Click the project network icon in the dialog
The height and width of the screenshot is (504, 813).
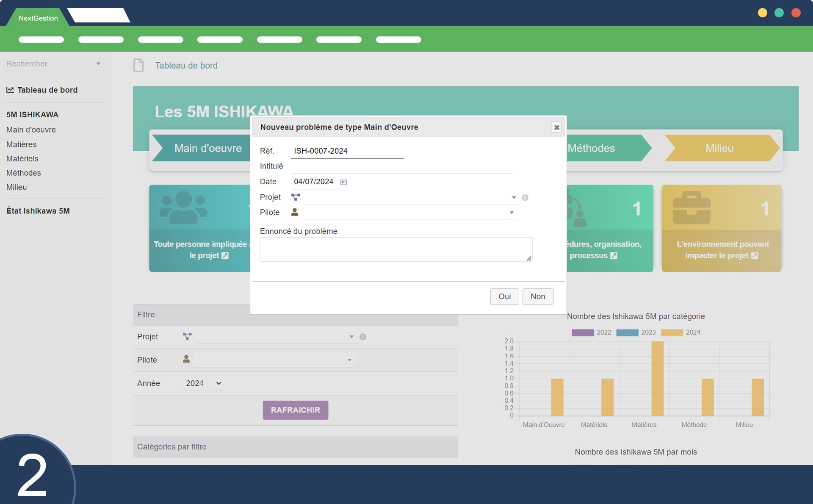coord(296,197)
